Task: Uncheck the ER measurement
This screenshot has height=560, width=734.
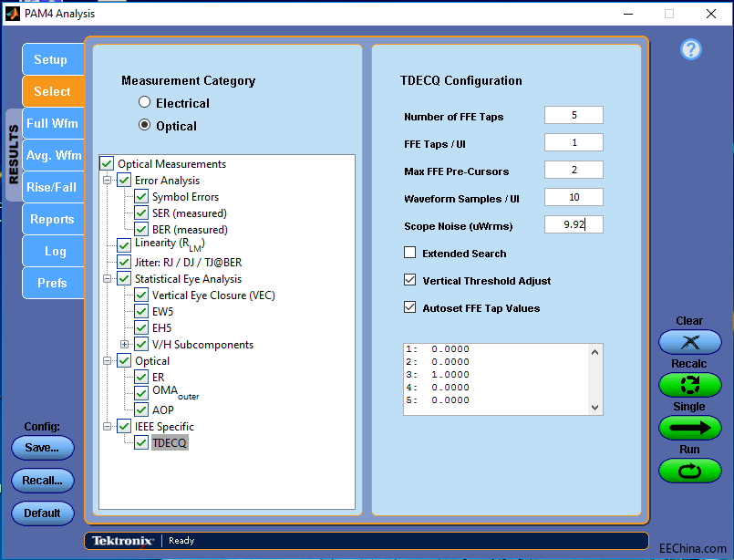Action: tap(141, 377)
